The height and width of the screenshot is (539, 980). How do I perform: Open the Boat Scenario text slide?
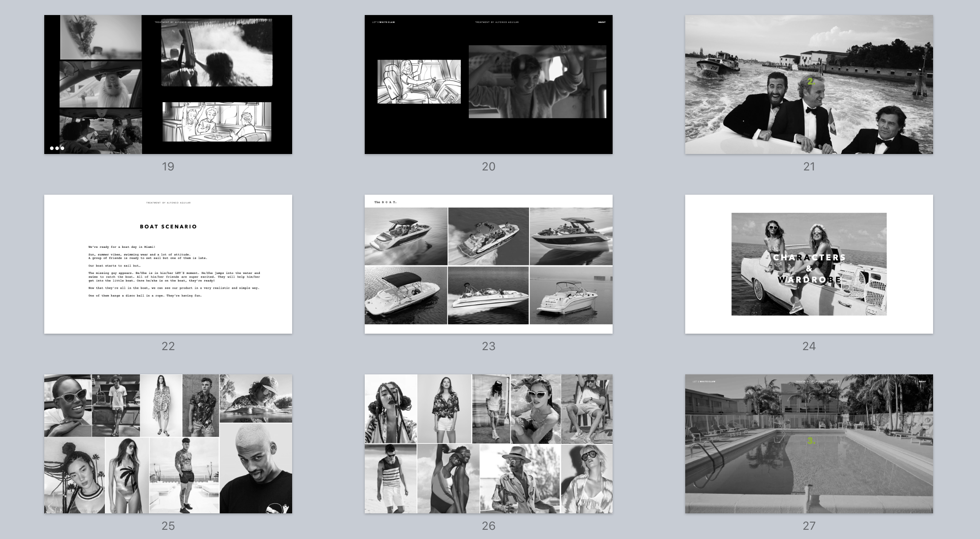click(168, 264)
